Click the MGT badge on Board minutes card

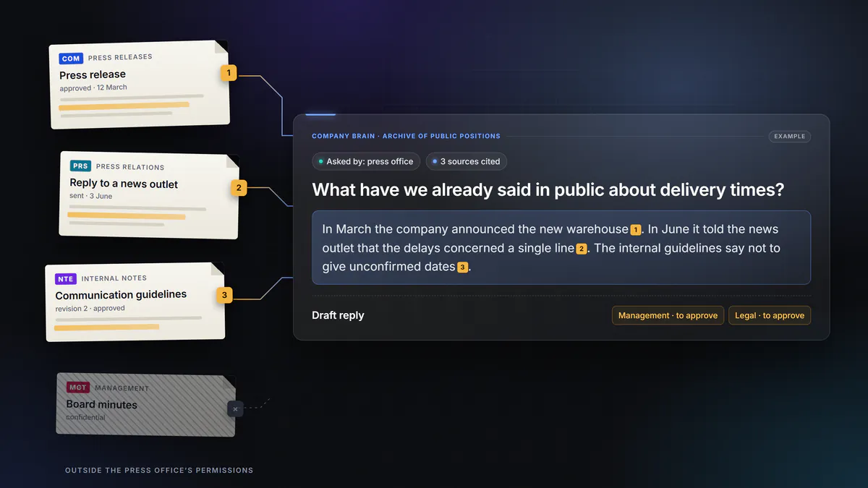point(77,388)
